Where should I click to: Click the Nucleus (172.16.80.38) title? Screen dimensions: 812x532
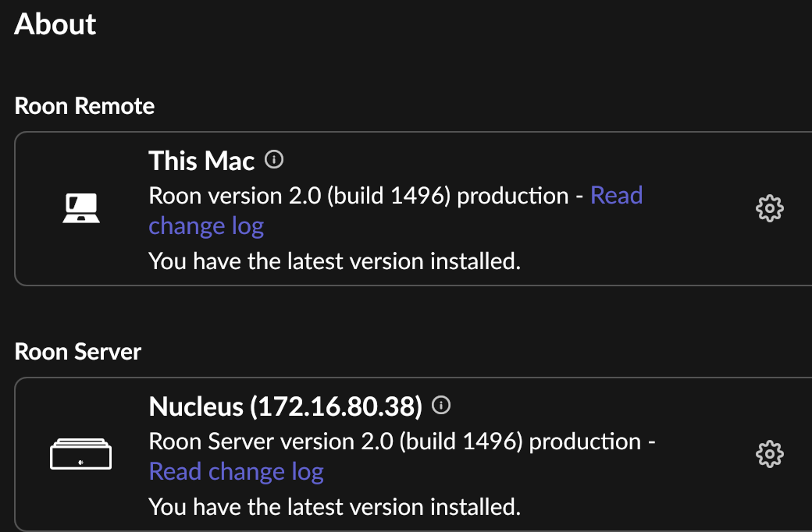point(285,406)
